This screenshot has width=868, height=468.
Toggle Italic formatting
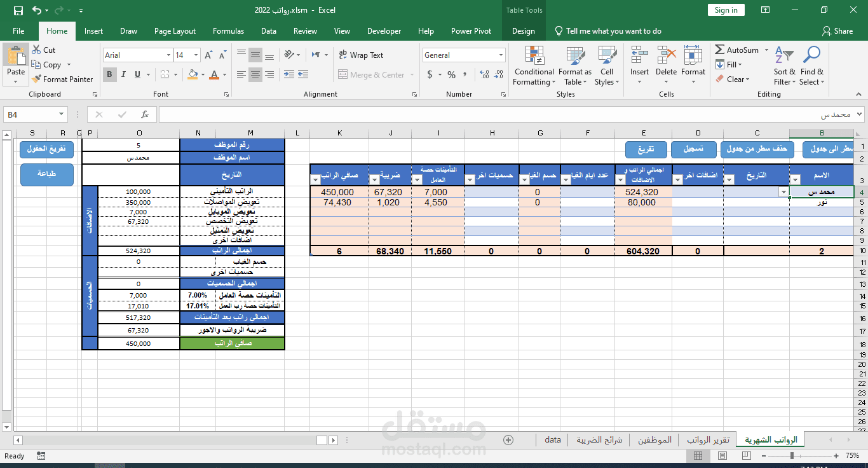[x=124, y=74]
